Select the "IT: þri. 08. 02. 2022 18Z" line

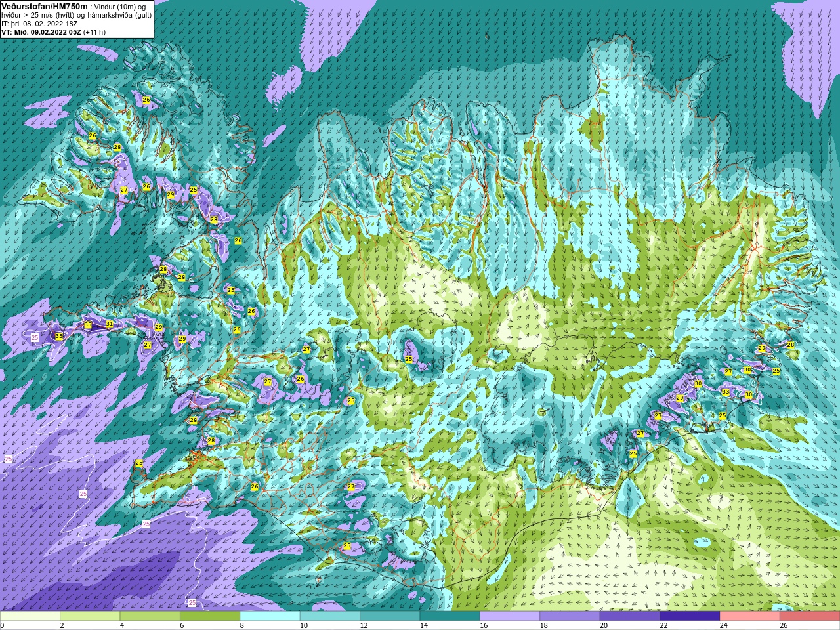point(39,24)
